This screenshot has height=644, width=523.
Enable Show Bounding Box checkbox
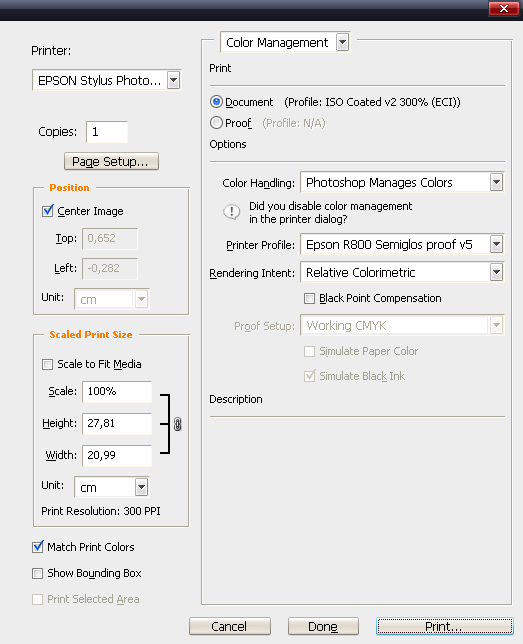38,573
